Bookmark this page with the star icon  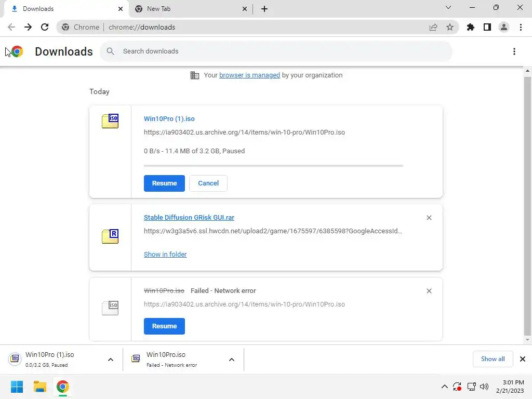point(450,27)
